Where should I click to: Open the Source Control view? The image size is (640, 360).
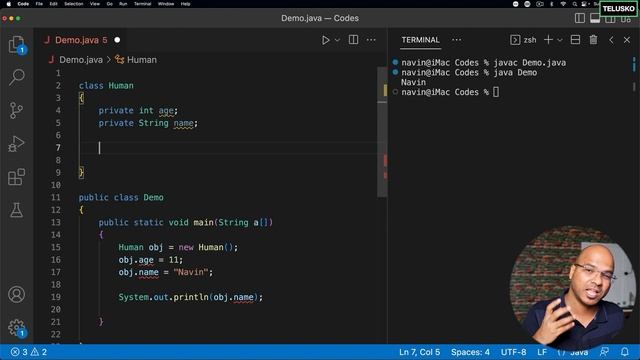16,110
